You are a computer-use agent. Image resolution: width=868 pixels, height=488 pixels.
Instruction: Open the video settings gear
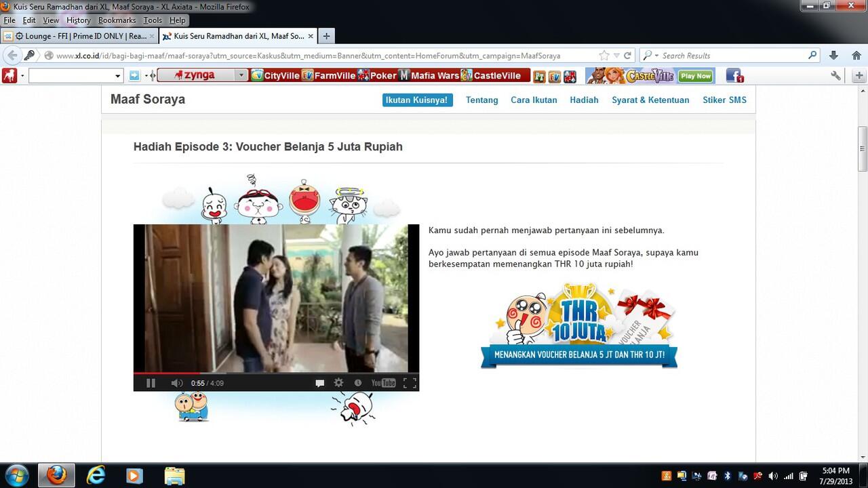click(338, 382)
